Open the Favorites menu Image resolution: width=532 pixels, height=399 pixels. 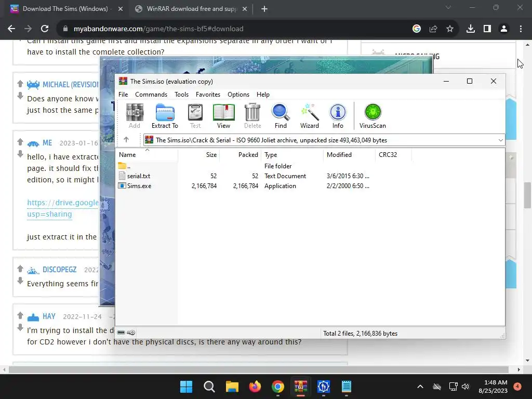coord(208,95)
